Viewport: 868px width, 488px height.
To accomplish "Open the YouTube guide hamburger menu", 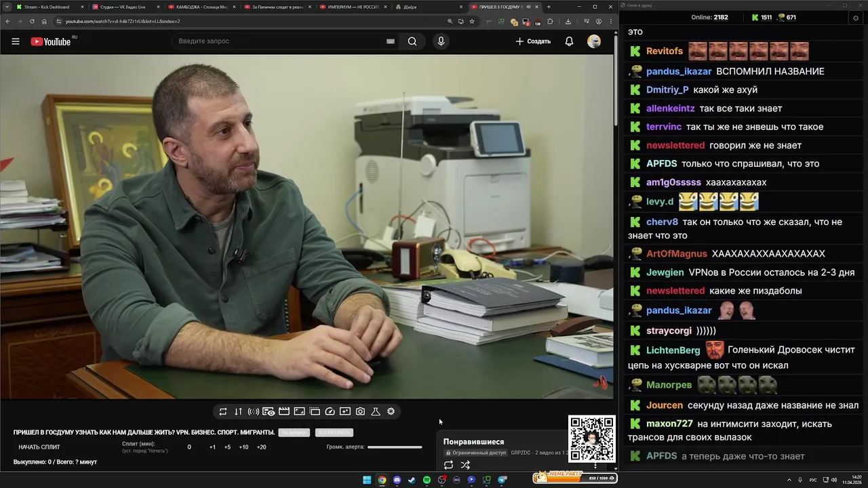I will coord(16,41).
